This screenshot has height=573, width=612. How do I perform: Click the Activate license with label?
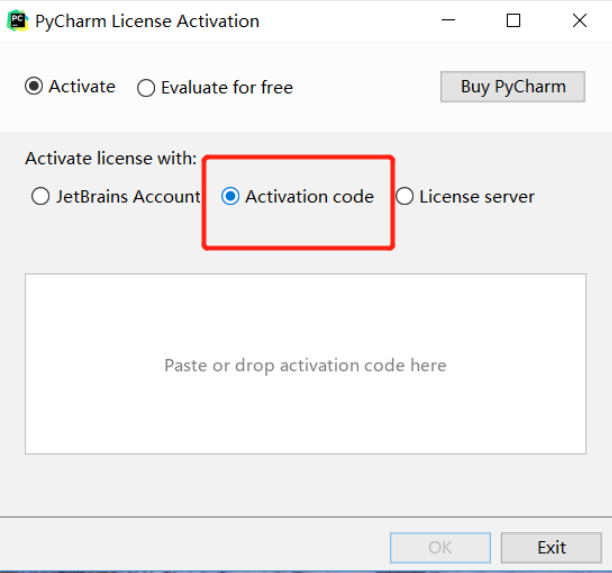[x=111, y=158]
